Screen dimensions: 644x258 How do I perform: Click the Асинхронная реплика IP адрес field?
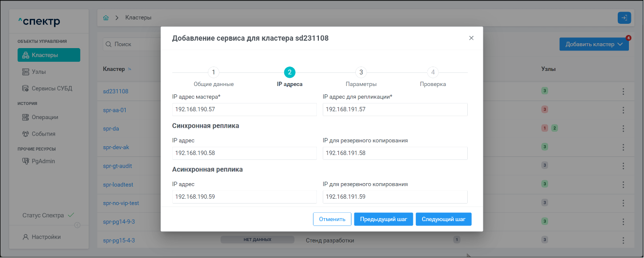coord(244,197)
